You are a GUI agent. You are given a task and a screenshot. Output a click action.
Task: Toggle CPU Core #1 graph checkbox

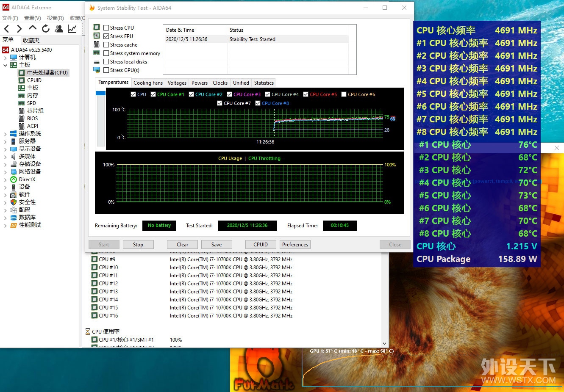coord(153,94)
